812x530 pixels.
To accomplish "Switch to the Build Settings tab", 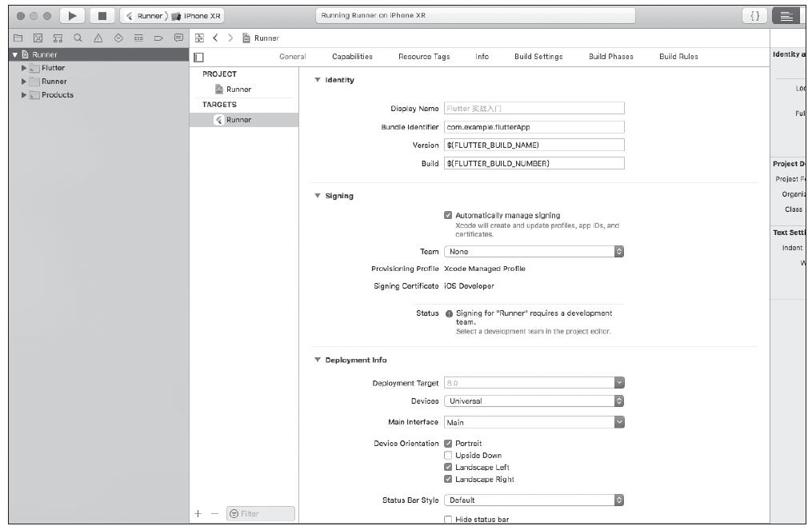I will pos(538,57).
